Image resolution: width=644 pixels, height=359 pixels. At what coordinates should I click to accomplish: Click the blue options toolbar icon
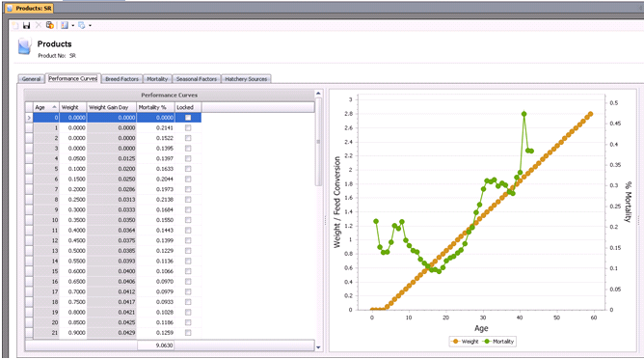pos(81,25)
